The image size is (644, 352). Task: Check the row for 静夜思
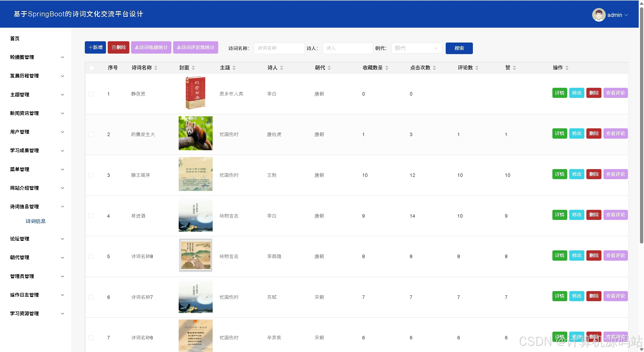pos(91,94)
